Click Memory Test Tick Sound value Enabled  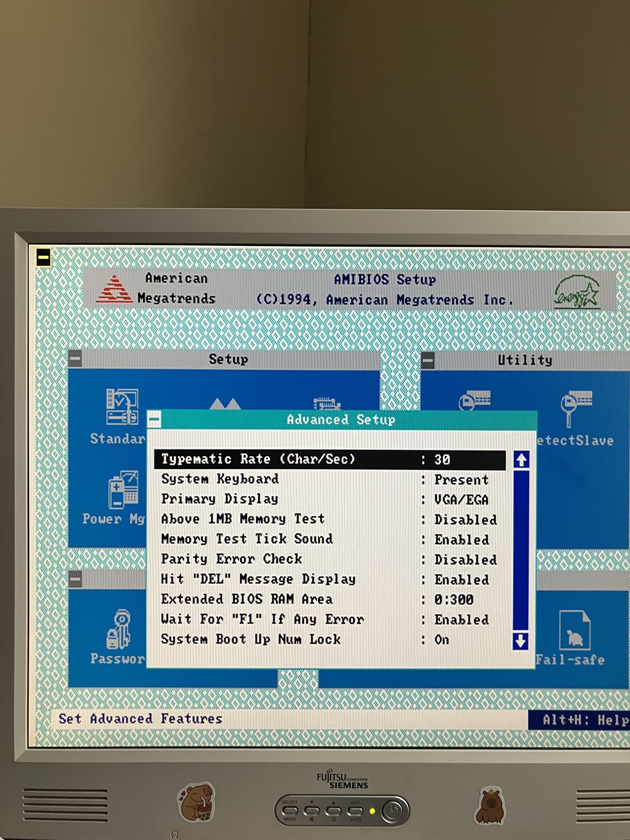[x=461, y=540]
